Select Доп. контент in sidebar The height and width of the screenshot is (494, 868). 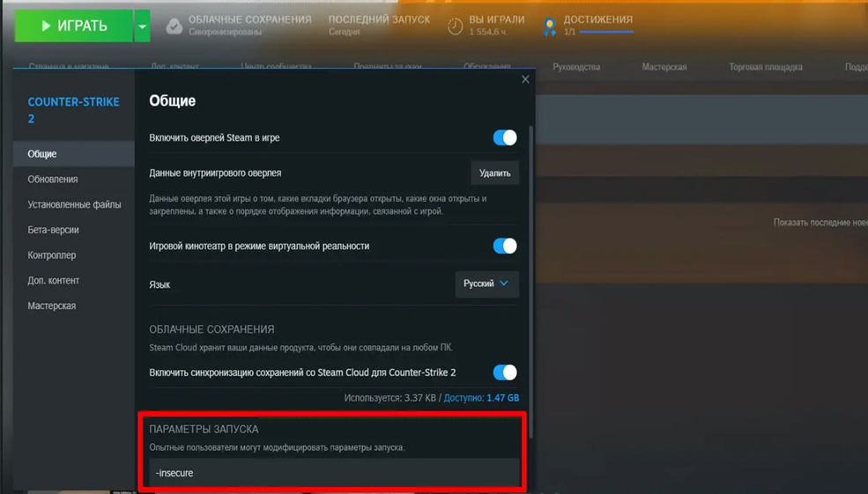(74, 281)
